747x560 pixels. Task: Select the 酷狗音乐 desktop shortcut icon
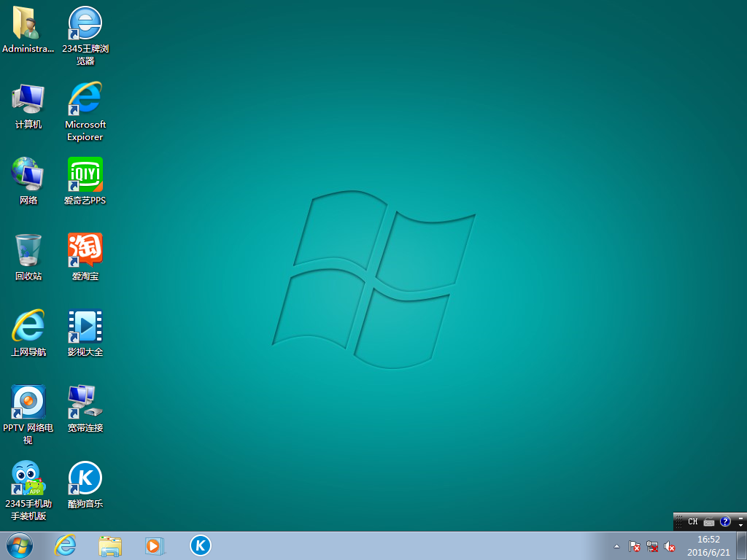(85, 485)
